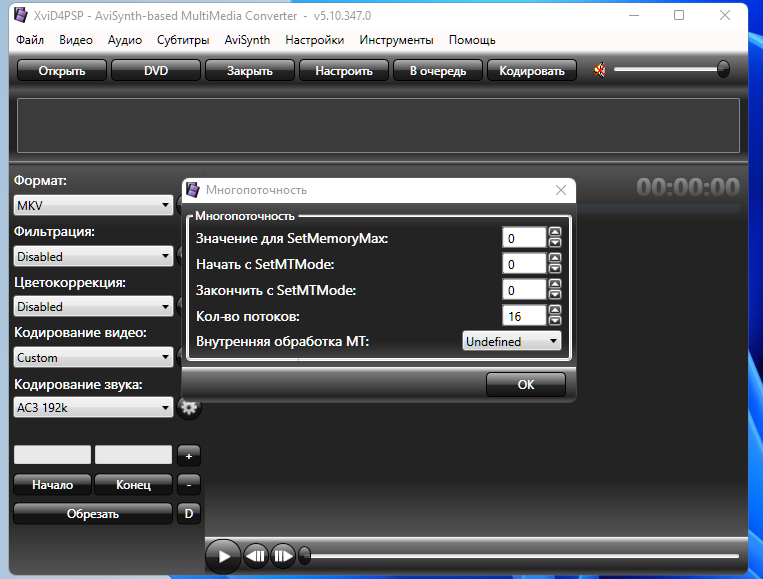This screenshot has width=763, height=579.
Task: Open audio encoding settings gear icon
Action: click(188, 407)
